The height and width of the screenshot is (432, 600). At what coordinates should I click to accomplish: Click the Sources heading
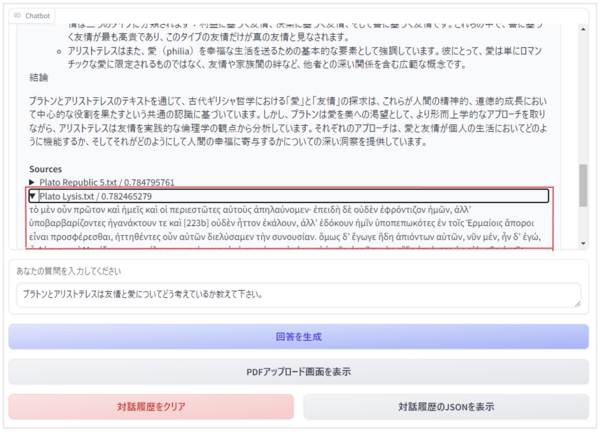click(x=46, y=169)
